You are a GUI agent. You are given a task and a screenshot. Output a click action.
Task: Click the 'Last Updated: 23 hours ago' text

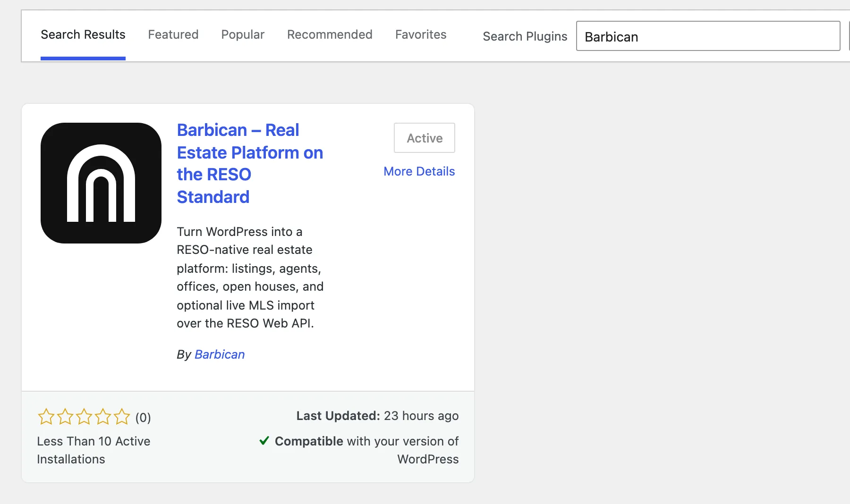coord(377,416)
